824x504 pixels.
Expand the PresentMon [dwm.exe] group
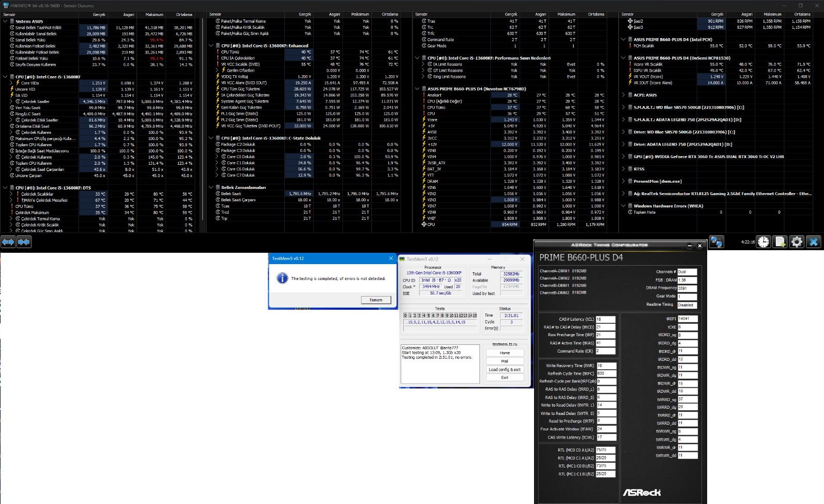pyautogui.click(x=623, y=181)
